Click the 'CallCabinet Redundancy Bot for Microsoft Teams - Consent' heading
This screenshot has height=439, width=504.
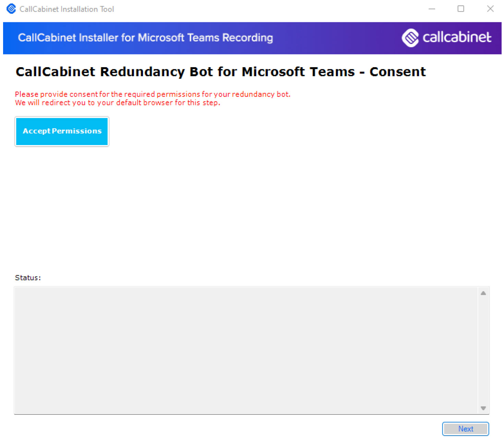220,72
